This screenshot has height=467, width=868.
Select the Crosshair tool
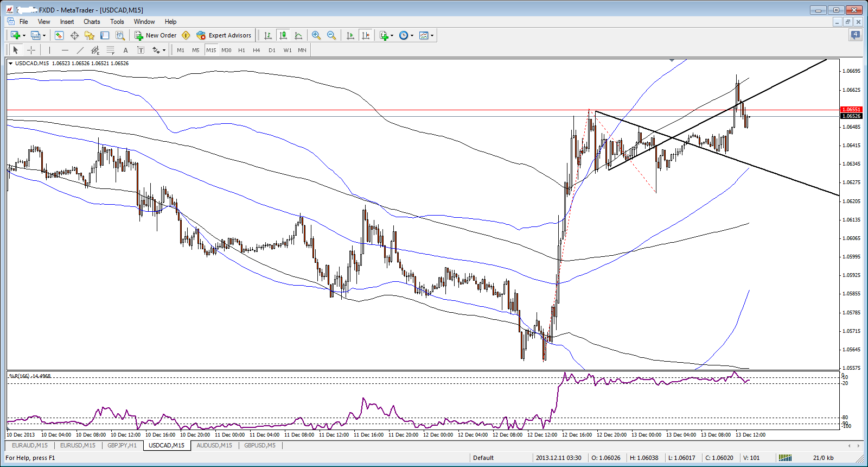click(x=31, y=50)
